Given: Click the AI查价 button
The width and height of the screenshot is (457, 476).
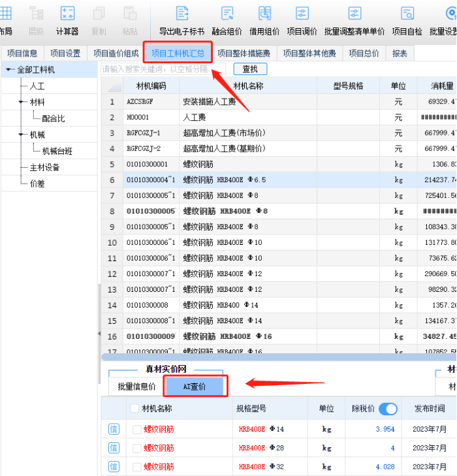Looking at the screenshot, I should tap(193, 387).
